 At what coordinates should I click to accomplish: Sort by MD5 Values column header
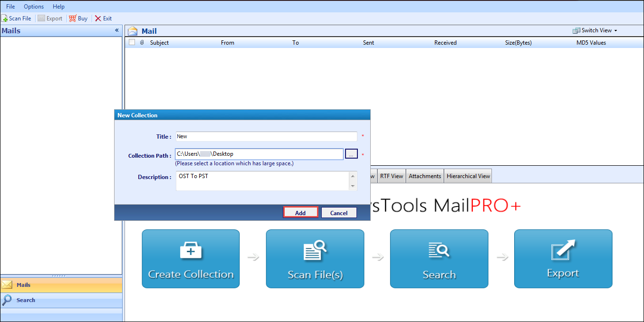(x=591, y=43)
